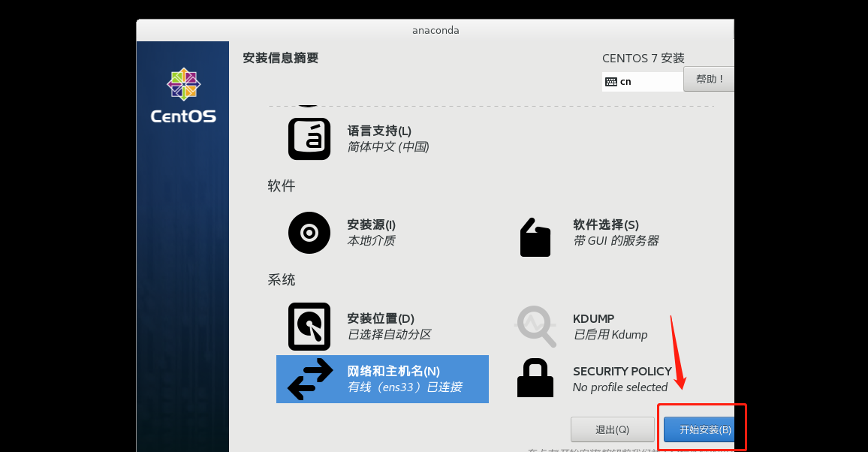Open the Software Selection package icon

click(535, 237)
